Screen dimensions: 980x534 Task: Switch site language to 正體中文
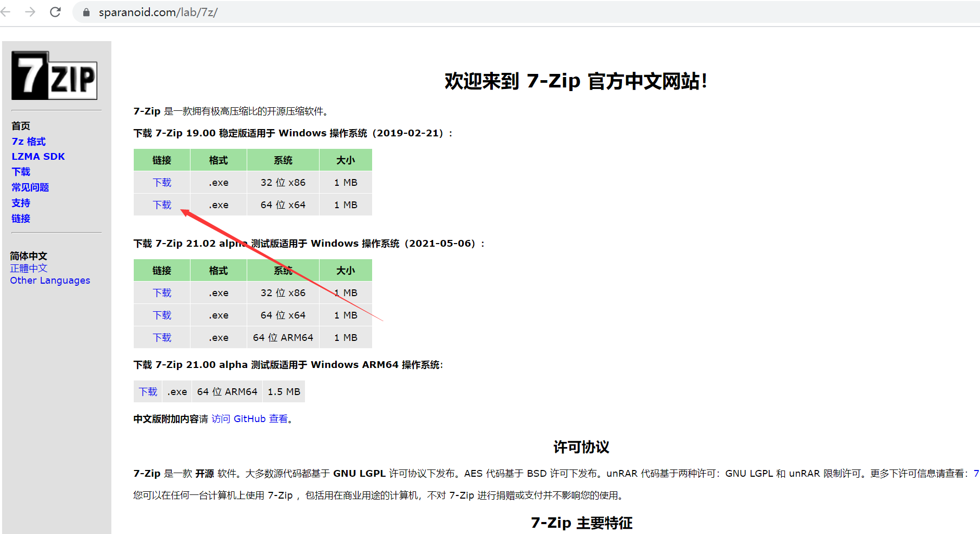(x=28, y=268)
